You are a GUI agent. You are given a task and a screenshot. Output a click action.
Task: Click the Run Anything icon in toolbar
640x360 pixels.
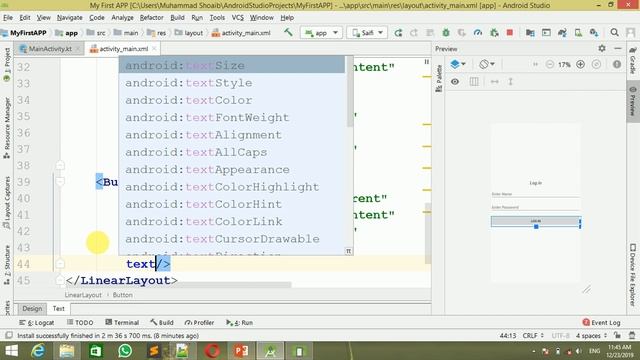pyautogui.click(x=546, y=33)
